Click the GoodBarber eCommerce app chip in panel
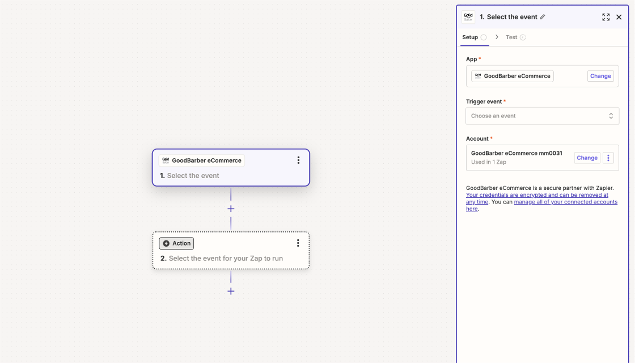635x364 pixels. click(512, 76)
